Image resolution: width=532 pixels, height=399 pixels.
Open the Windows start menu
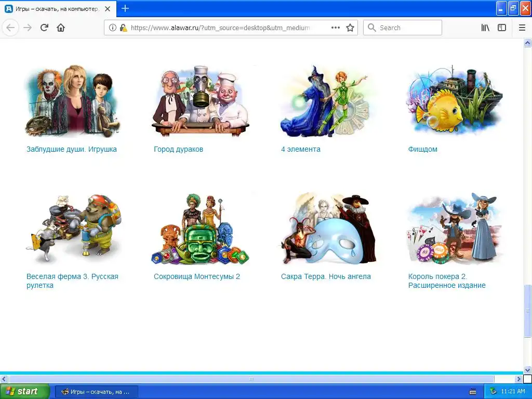pyautogui.click(x=25, y=391)
